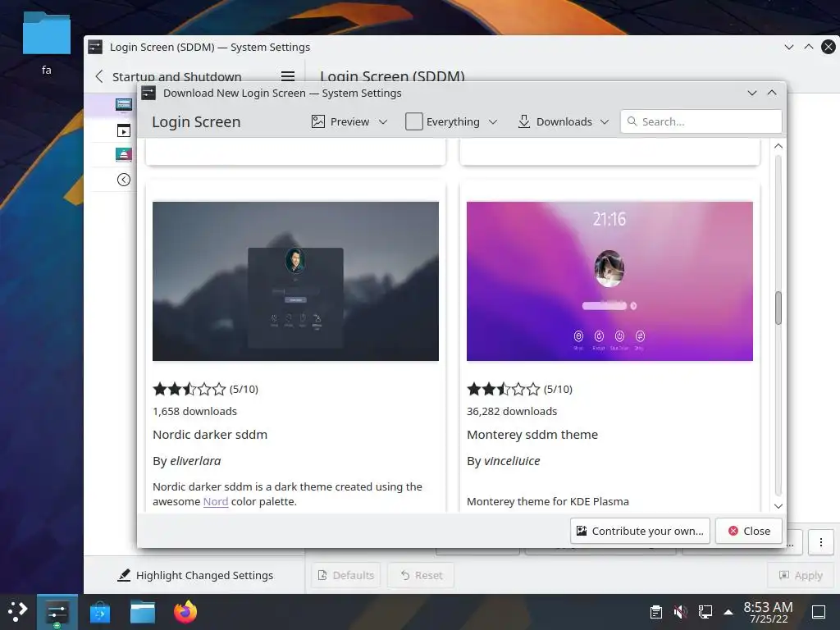Click the Search field in the download dialog
Image resolution: width=840 pixels, height=630 pixels.
point(701,121)
